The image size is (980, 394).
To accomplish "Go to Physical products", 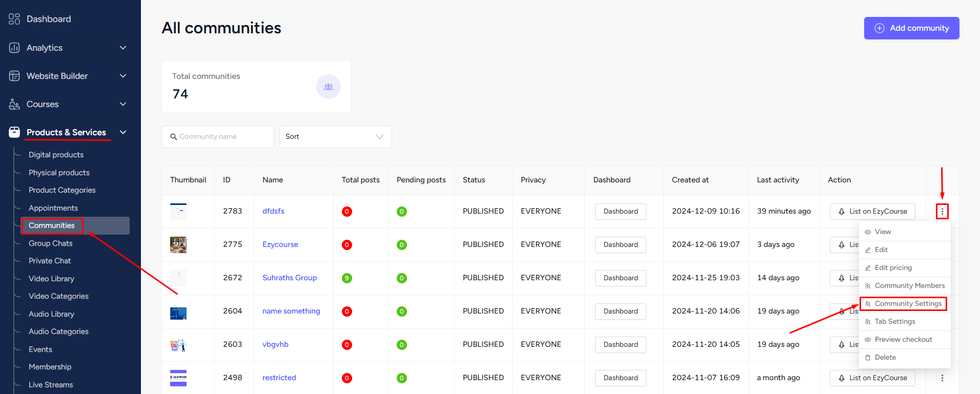I will tap(59, 173).
